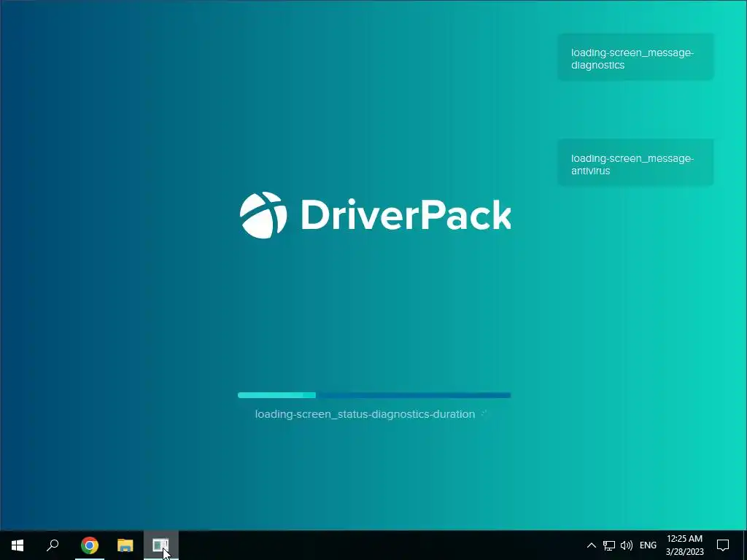This screenshot has height=560, width=747.
Task: Click the loading-screen_status-diagnostics-duration status text
Action: (x=365, y=414)
